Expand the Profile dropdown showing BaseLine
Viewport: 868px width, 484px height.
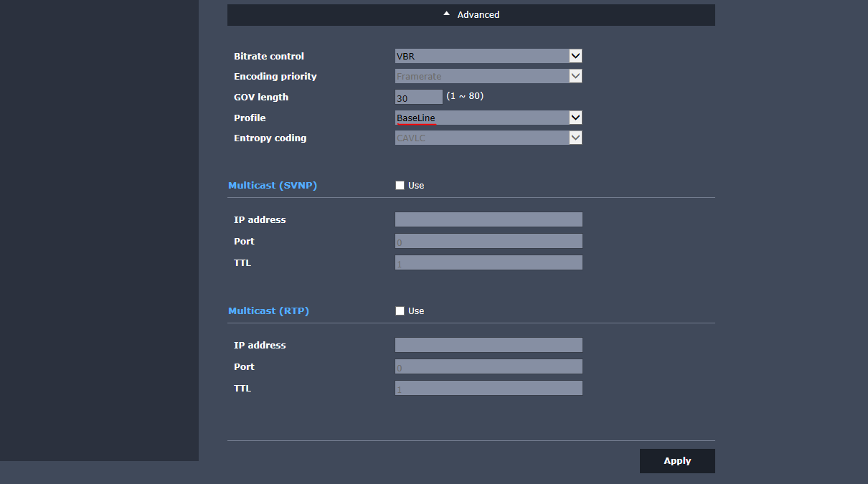(488, 118)
